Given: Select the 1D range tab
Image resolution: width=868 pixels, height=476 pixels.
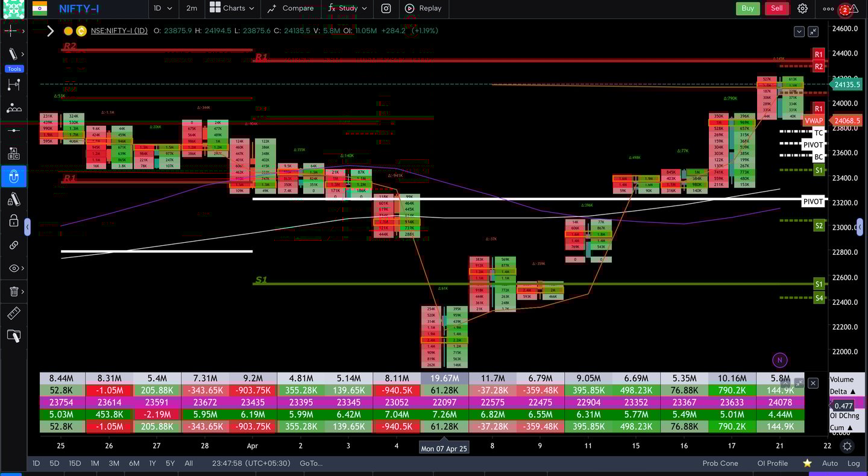Looking at the screenshot, I should (36, 463).
